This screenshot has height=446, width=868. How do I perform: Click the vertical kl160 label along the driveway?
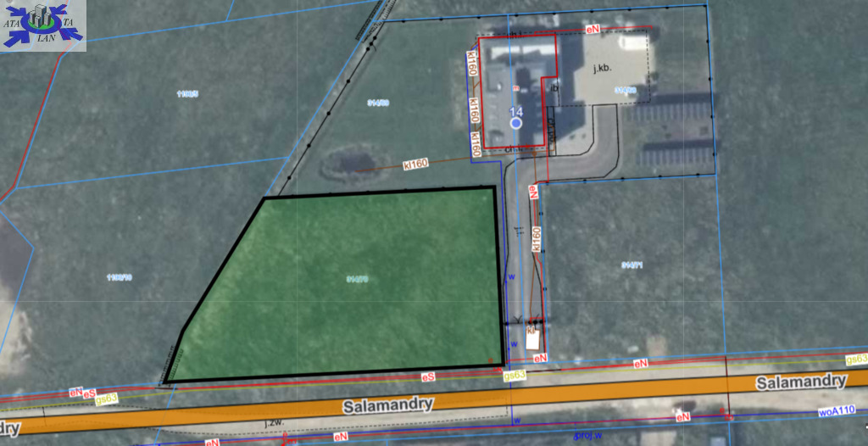point(536,238)
